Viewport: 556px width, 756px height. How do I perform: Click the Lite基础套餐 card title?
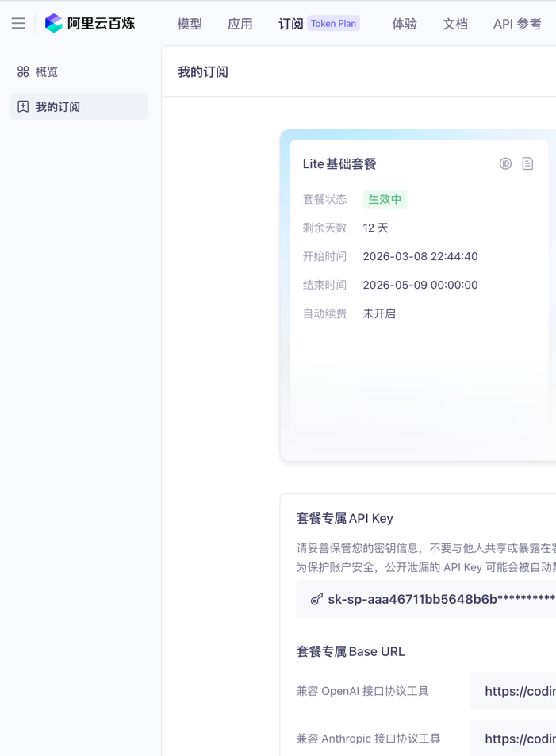(339, 164)
